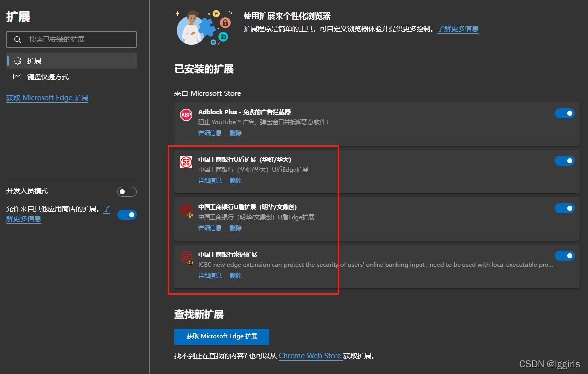Image resolution: width=588 pixels, height=374 pixels.
Task: Turn off 中国工商银行U盾扩展 (明华/文鼎创) toggle
Action: pos(565,208)
